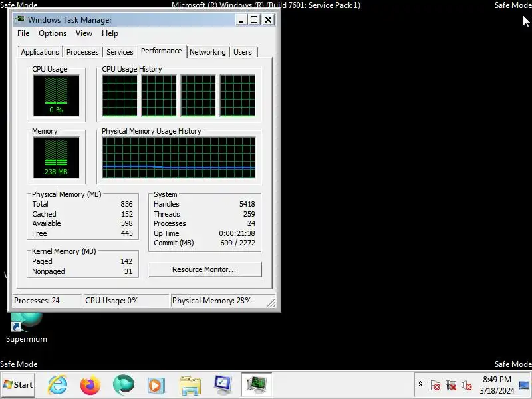Image resolution: width=532 pixels, height=399 pixels.
Task: Click the Windows Task Manager title text
Action: point(70,20)
